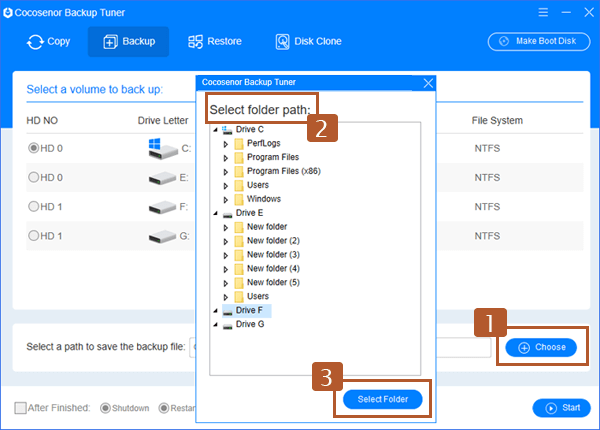This screenshot has width=600, height=430.
Task: Select Users folder under Drive E
Action: 258,296
